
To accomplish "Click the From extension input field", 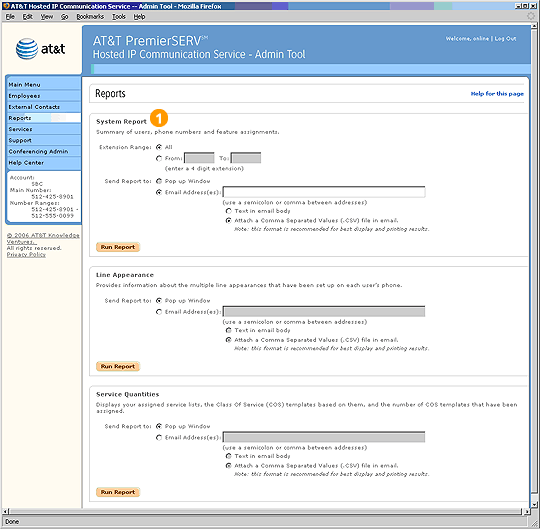I will coord(199,158).
